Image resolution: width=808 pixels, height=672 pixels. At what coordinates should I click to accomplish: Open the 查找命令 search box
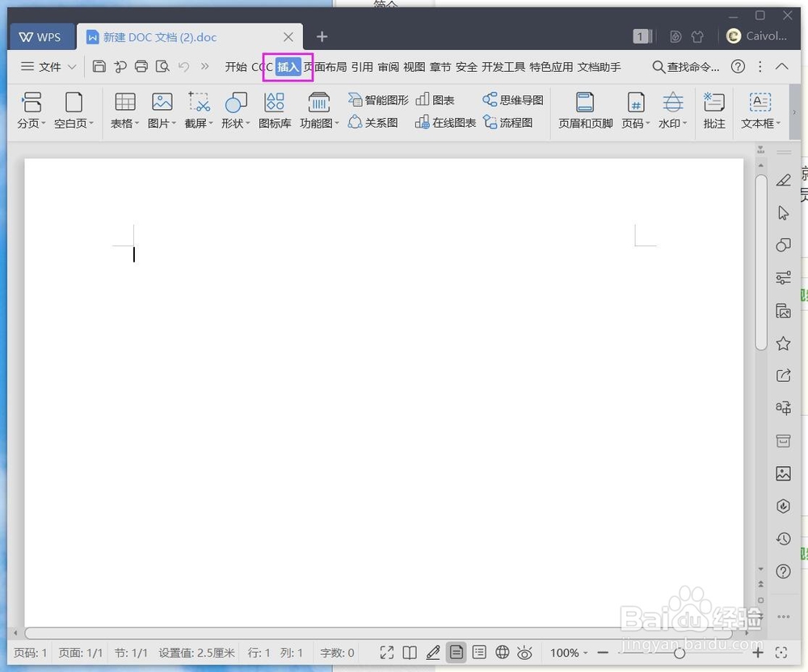coord(686,67)
